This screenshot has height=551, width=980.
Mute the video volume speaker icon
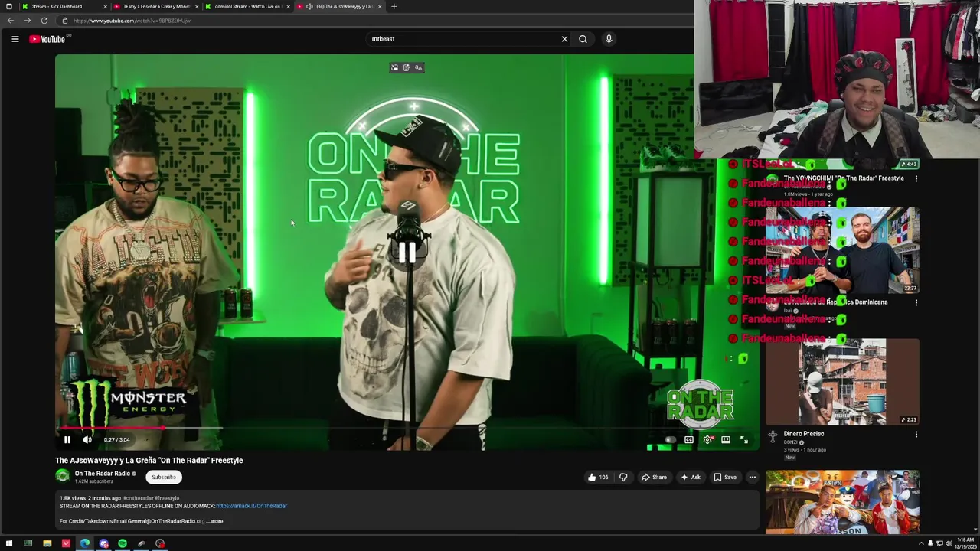coord(87,439)
